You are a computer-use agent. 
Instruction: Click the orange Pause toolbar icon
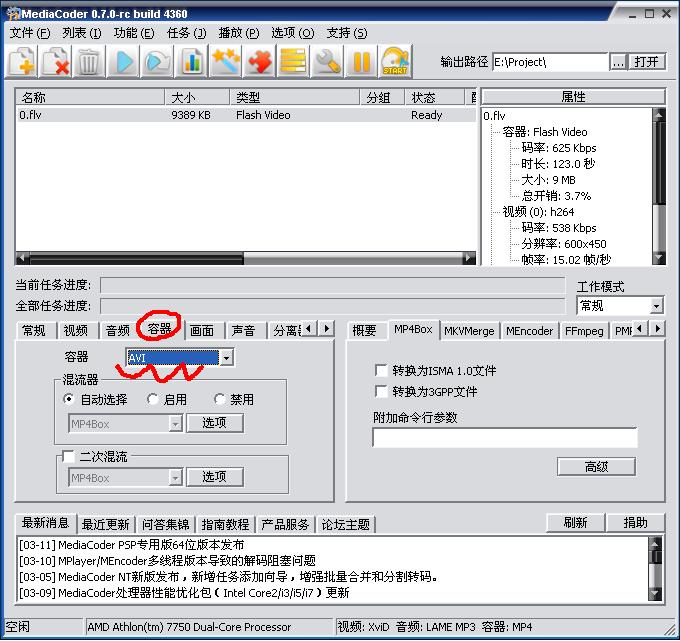(361, 62)
